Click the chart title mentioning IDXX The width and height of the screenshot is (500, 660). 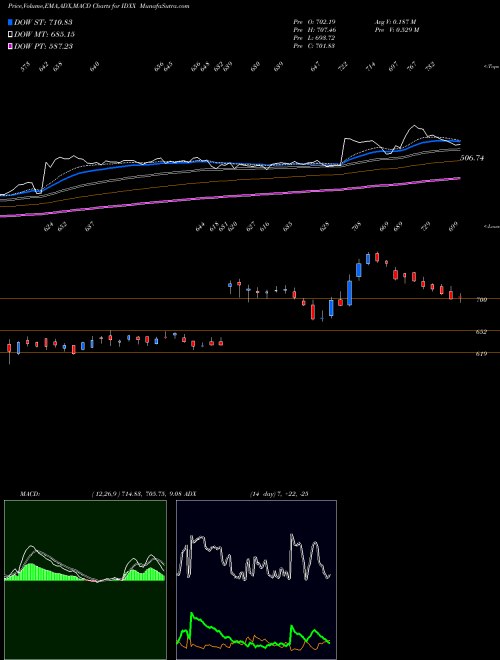pyautogui.click(x=99, y=6)
